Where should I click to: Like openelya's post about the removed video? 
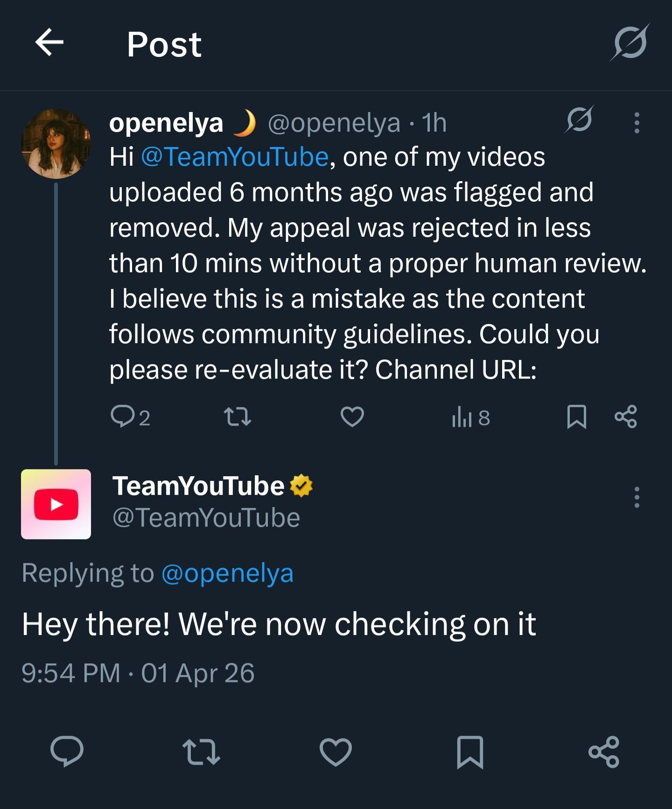click(352, 417)
